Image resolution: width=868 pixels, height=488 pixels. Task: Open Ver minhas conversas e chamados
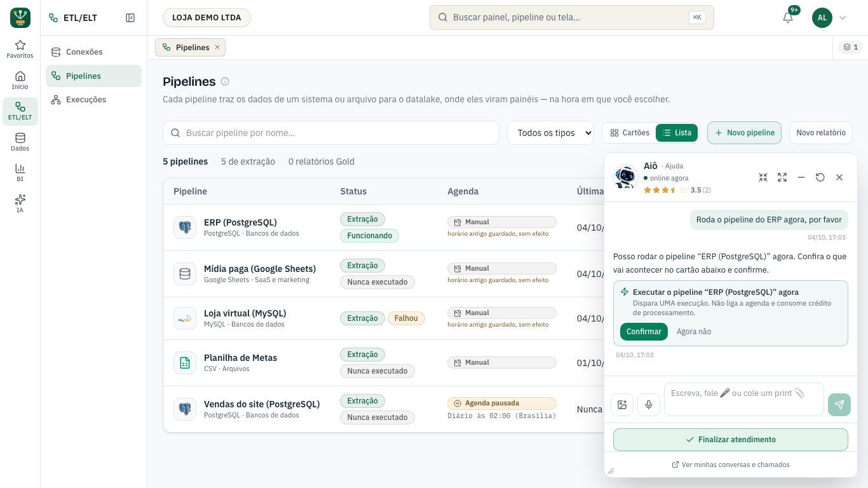[x=731, y=464]
